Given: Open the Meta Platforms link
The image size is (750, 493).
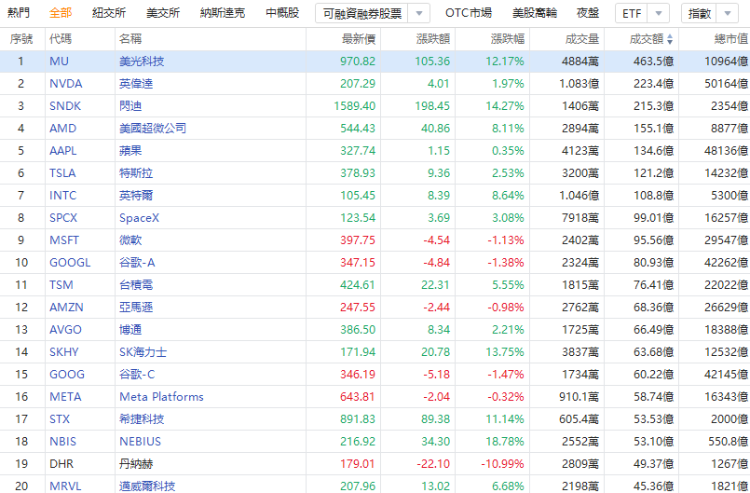Looking at the screenshot, I should click(161, 397).
